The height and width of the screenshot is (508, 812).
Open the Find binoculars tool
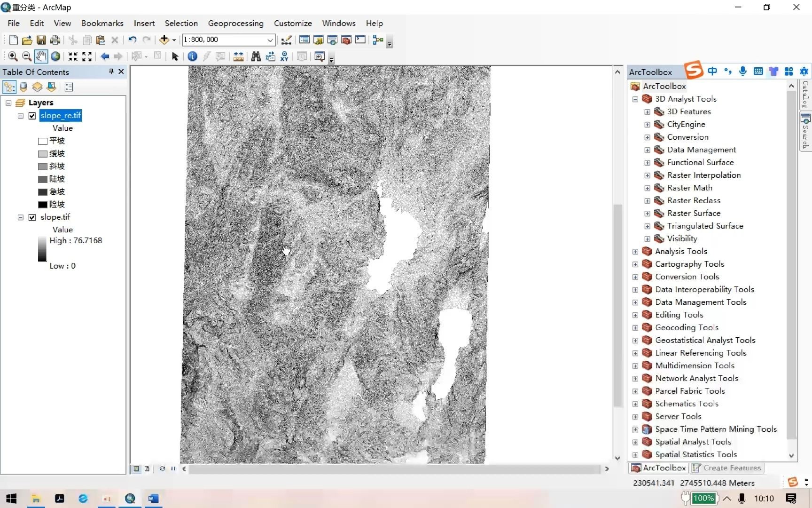256,56
